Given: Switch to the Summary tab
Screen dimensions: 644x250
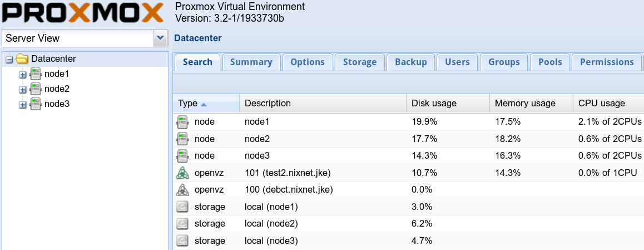Looking at the screenshot, I should 251,62.
